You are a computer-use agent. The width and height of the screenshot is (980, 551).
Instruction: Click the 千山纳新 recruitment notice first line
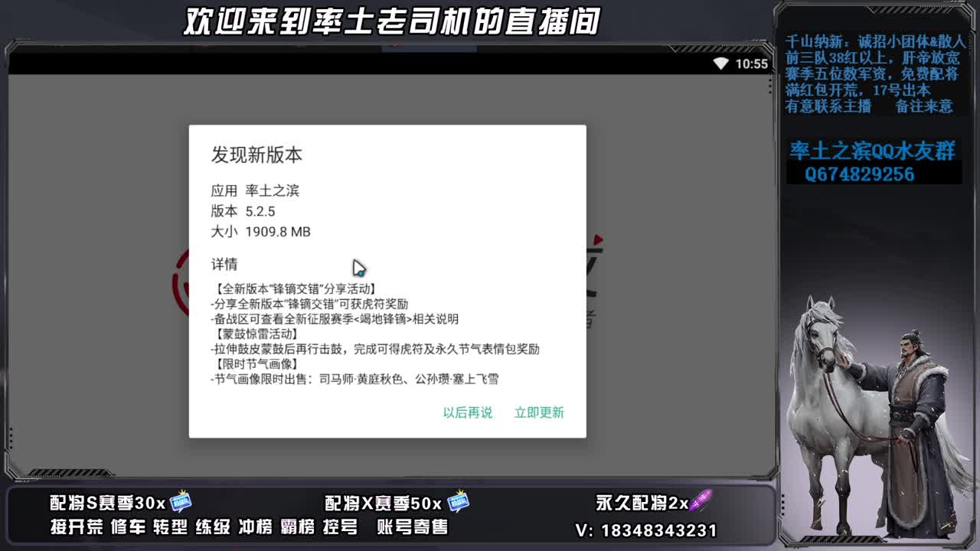tap(875, 42)
